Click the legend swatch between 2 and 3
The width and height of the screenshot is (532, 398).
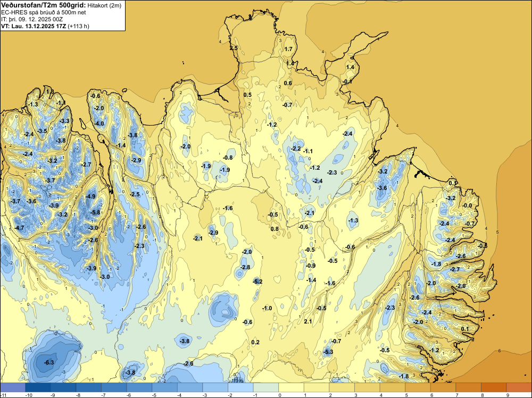pyautogui.click(x=342, y=387)
